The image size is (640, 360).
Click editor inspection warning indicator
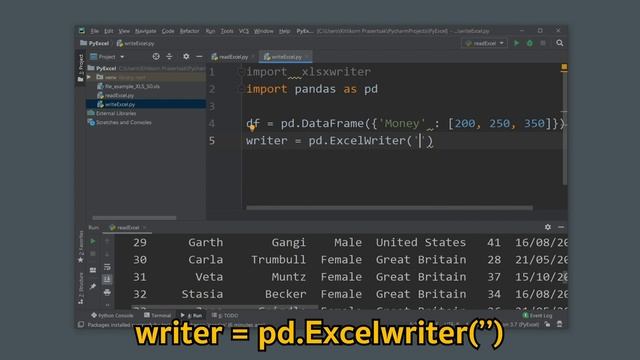[x=564, y=67]
